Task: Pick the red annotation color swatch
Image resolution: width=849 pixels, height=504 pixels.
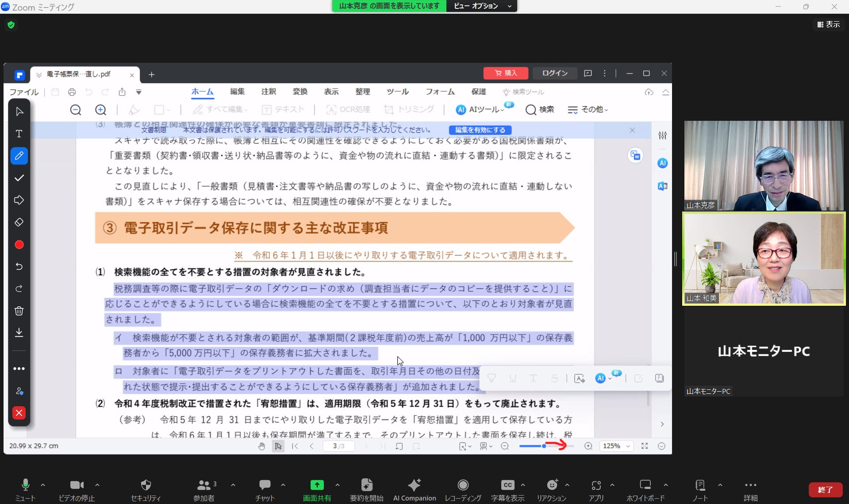Action: 19,245
